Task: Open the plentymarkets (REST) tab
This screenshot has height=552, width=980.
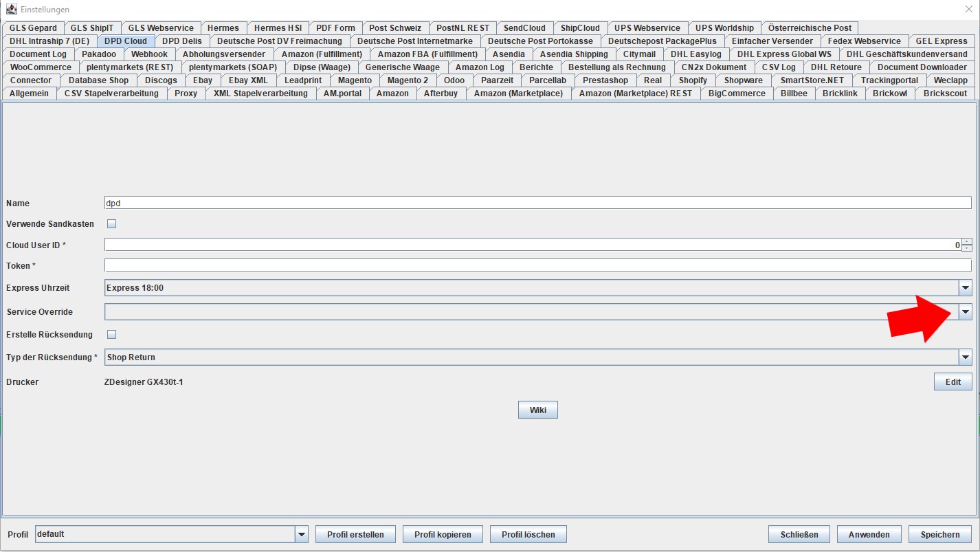Action: tap(130, 67)
